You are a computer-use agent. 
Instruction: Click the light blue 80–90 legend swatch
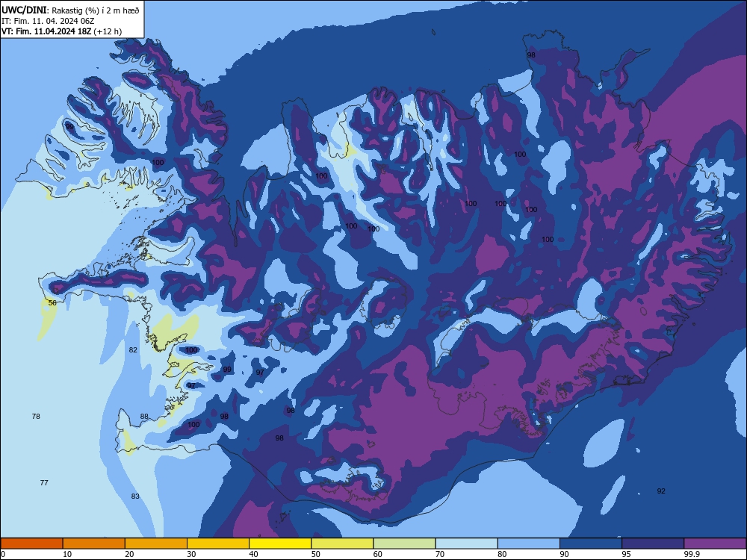[529, 544]
